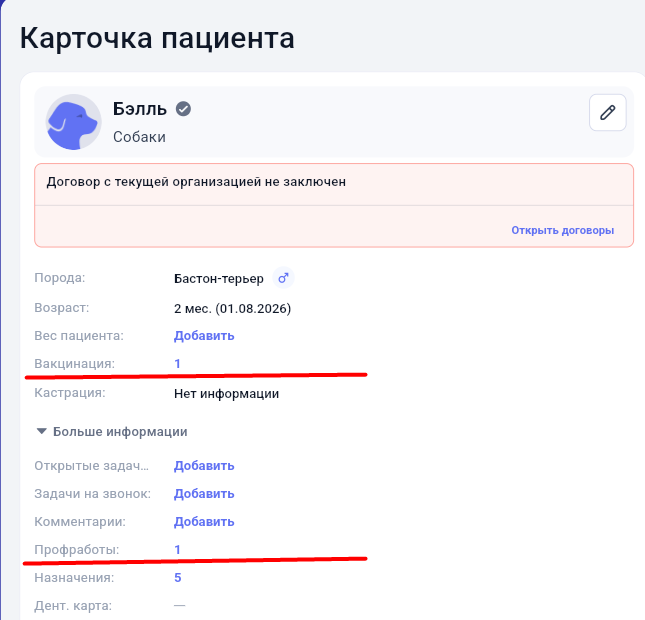
Task: Open the Открыть договоры link
Action: click(x=562, y=230)
